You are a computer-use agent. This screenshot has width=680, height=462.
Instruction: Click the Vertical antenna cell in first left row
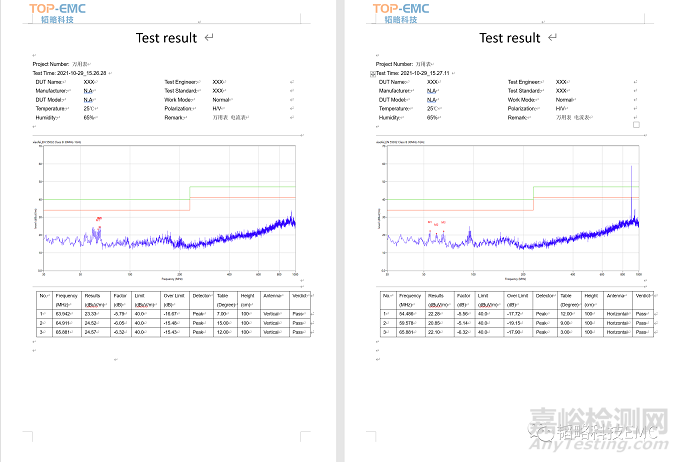pos(271,314)
